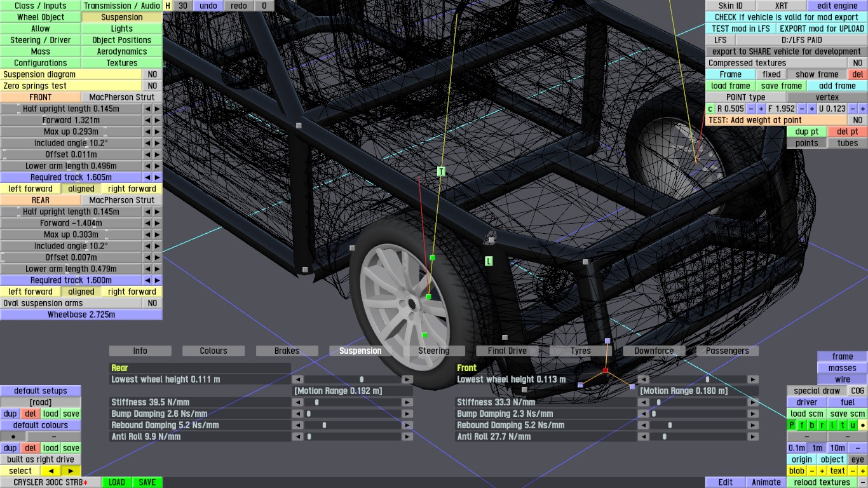
Task: Increase blob size with plus
Action: click(x=822, y=471)
